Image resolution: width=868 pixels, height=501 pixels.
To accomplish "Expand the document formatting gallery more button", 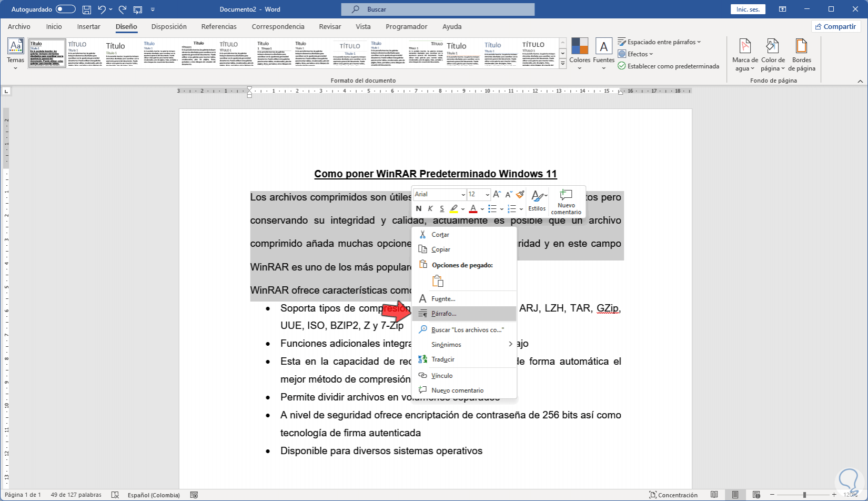I will [563, 64].
